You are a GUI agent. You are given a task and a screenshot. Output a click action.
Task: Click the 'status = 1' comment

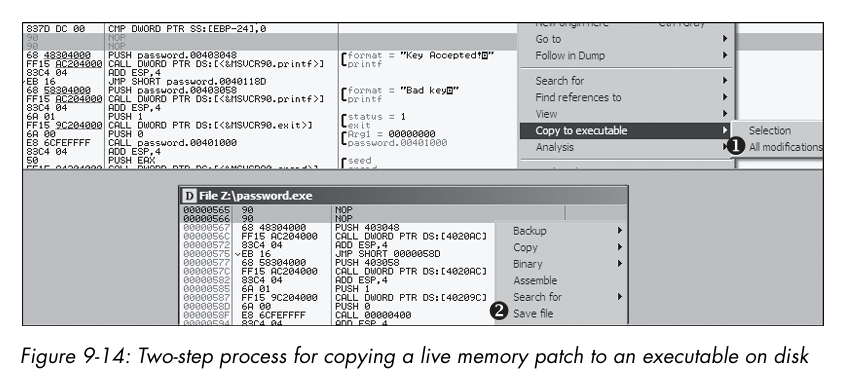(x=377, y=116)
